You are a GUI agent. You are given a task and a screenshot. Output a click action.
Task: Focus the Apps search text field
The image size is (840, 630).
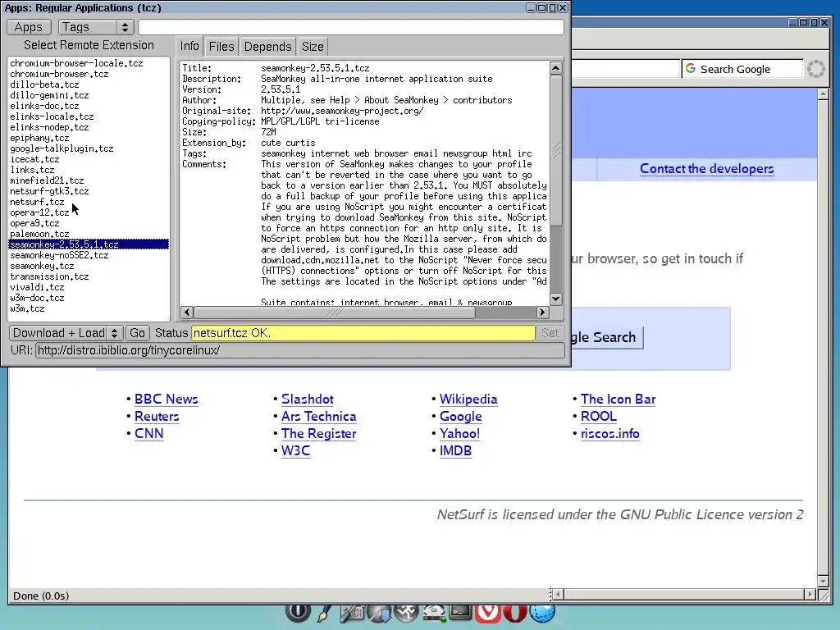[351, 27]
